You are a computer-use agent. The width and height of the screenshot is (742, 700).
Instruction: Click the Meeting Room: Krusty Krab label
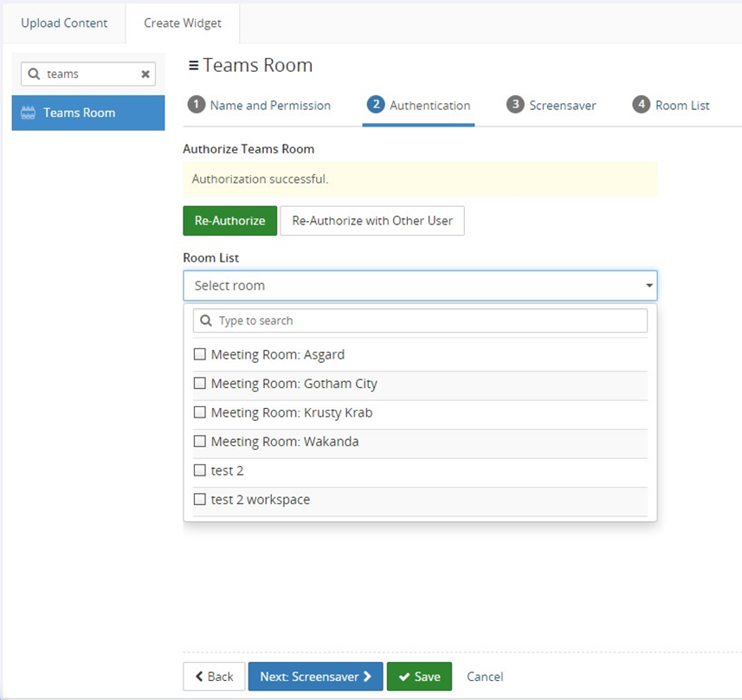(x=292, y=412)
